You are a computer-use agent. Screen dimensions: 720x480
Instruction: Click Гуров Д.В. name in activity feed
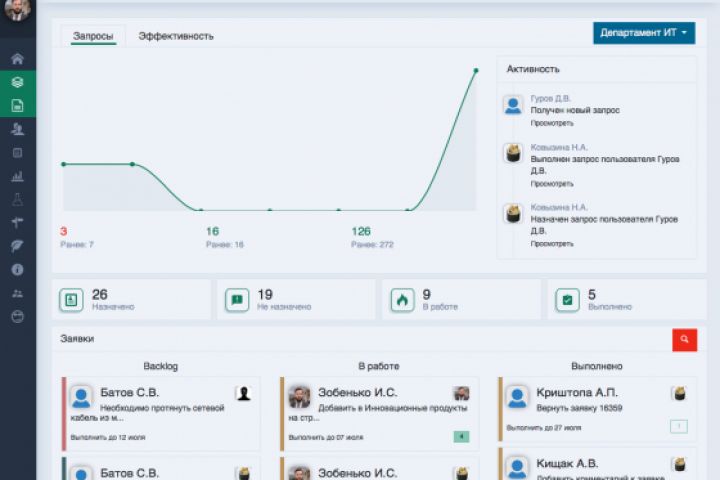click(x=551, y=98)
